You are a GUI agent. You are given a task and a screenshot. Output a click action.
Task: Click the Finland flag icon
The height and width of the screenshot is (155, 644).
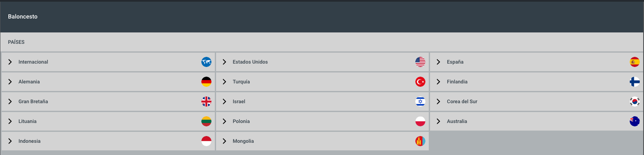pyautogui.click(x=635, y=82)
